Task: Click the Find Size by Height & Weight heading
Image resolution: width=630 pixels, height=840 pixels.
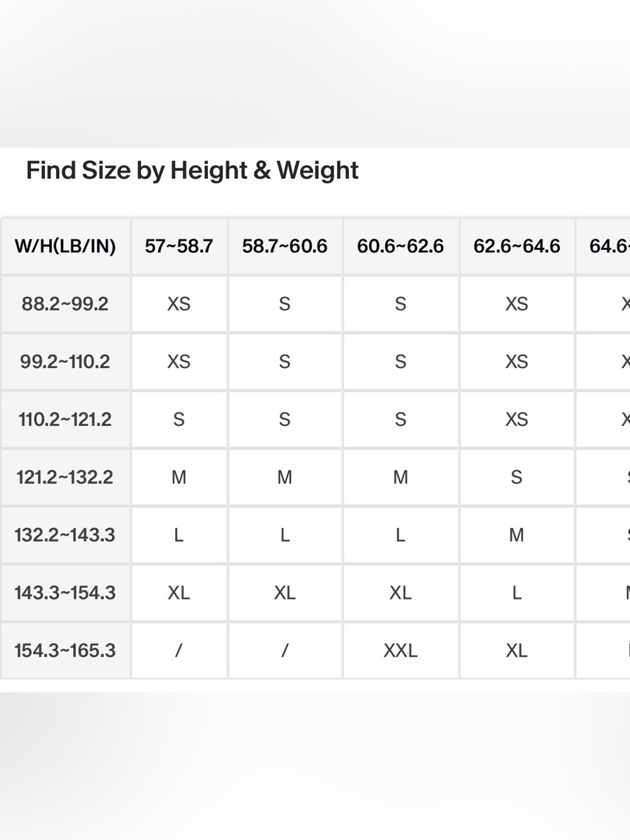Action: click(192, 171)
